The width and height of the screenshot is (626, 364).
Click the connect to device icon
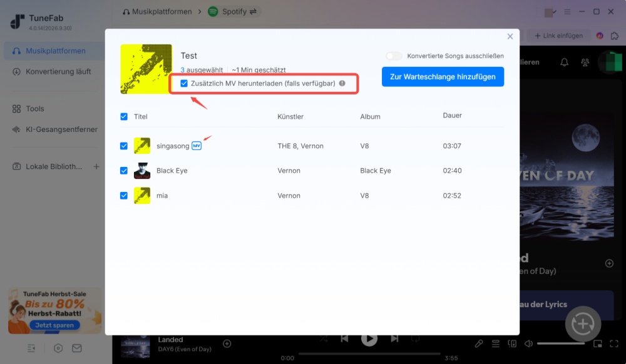(512, 343)
